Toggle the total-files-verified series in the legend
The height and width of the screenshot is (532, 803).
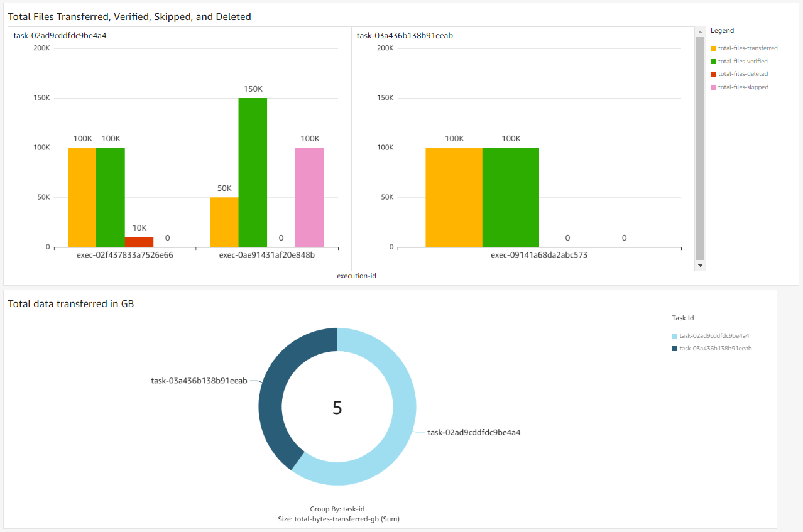[743, 61]
